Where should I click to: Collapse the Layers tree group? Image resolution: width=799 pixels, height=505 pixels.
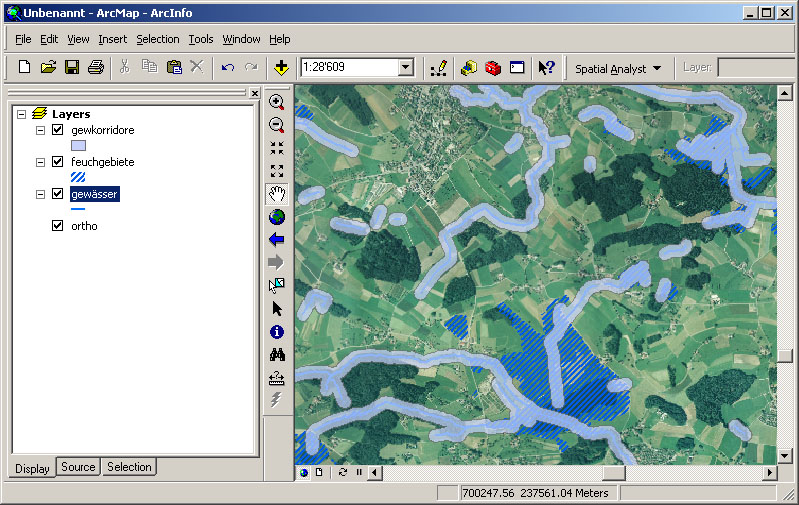tap(22, 115)
